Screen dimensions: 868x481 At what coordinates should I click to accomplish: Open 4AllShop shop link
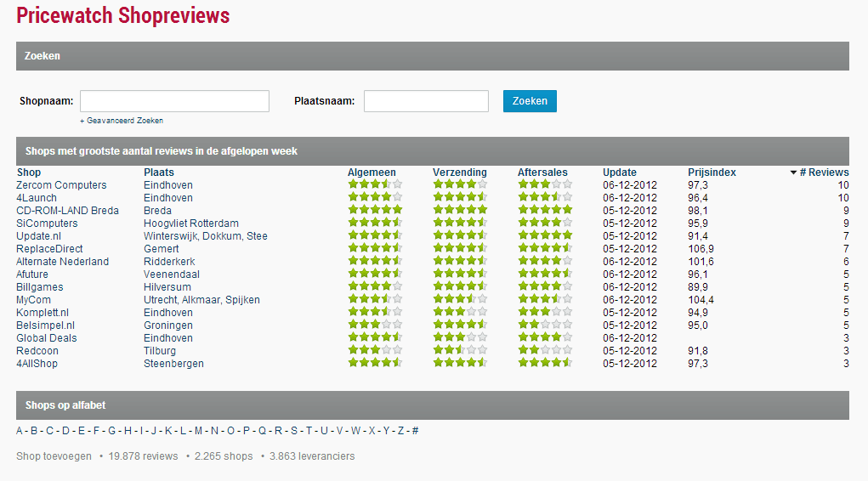[x=37, y=363]
